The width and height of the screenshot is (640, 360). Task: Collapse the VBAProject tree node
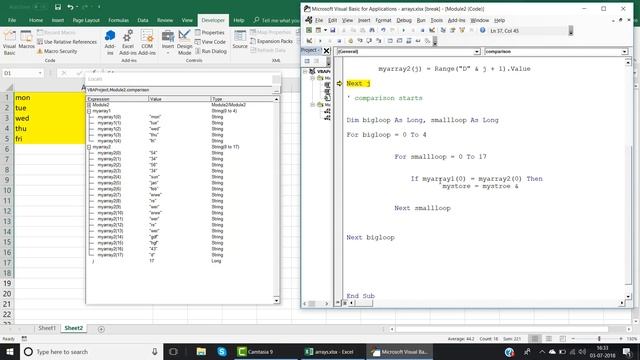305,71
